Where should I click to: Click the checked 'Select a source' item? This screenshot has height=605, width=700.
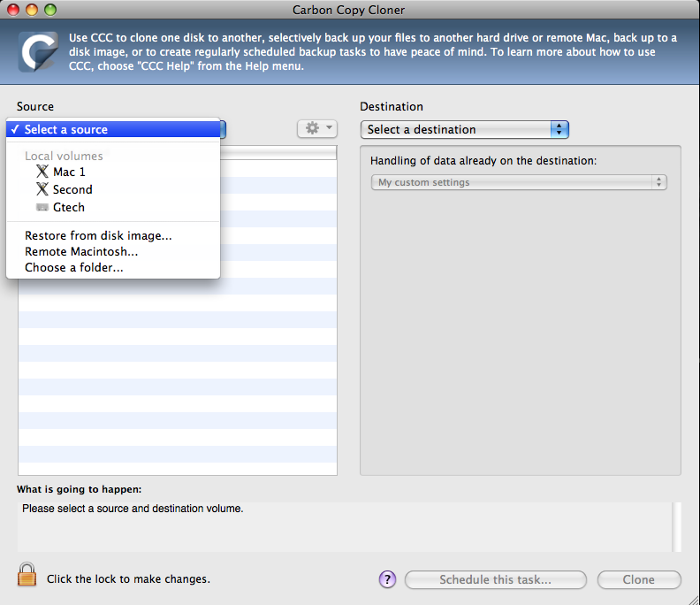[113, 129]
